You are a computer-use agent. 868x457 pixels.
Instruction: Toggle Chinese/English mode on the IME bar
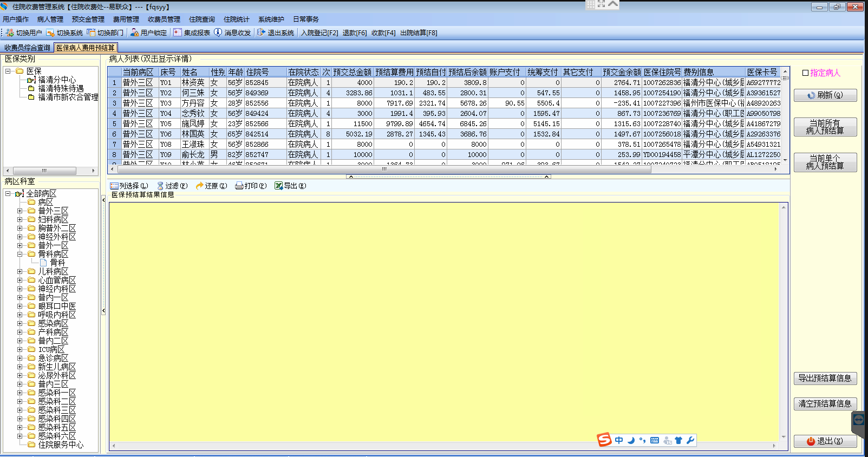click(619, 440)
